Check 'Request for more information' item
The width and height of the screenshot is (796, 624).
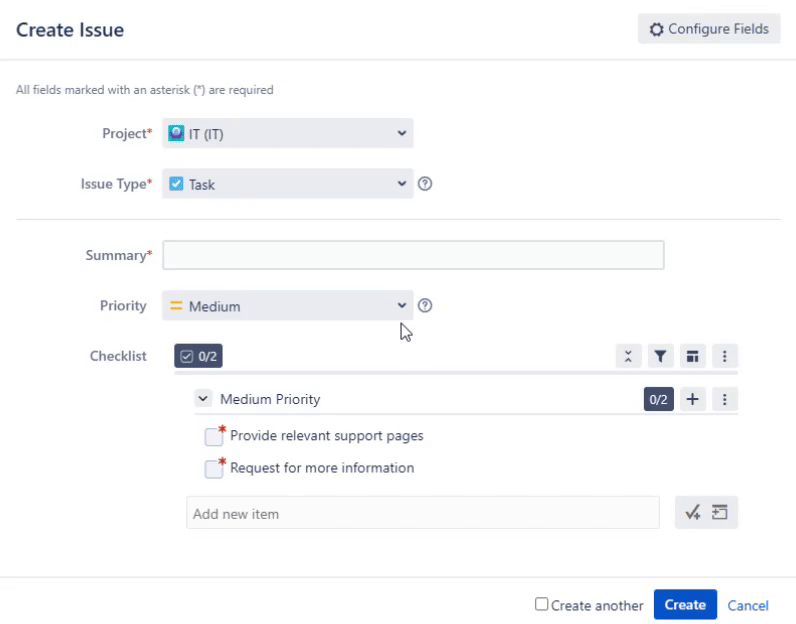(x=213, y=469)
